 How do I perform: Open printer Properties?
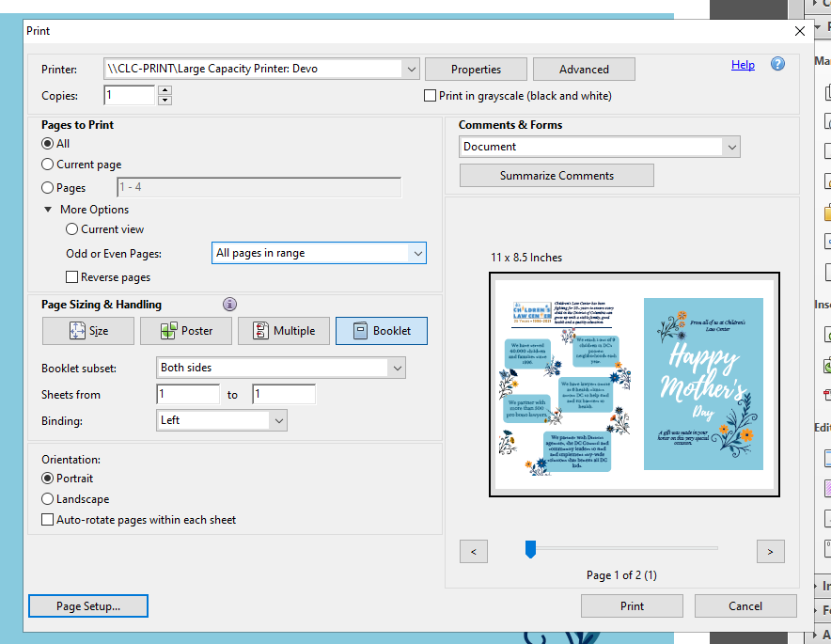(476, 68)
